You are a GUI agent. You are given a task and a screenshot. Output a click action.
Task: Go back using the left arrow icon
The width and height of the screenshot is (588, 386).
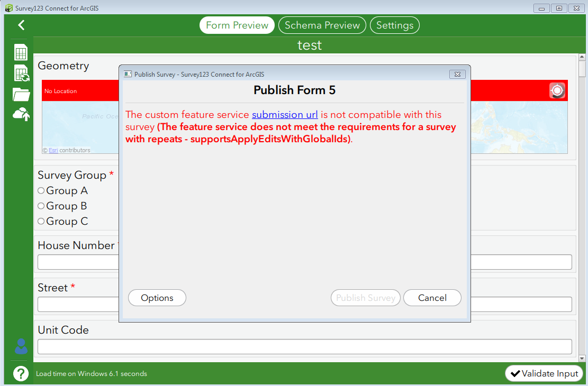click(x=21, y=25)
